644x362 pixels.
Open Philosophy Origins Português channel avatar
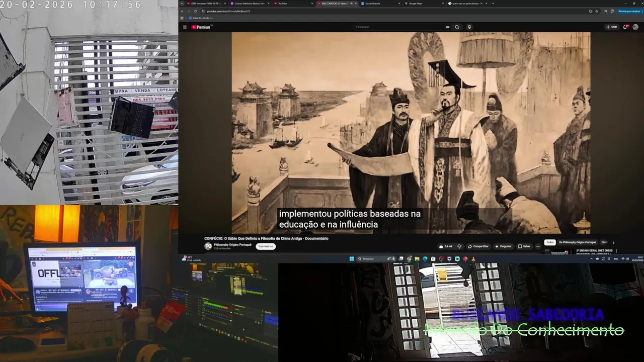[208, 246]
